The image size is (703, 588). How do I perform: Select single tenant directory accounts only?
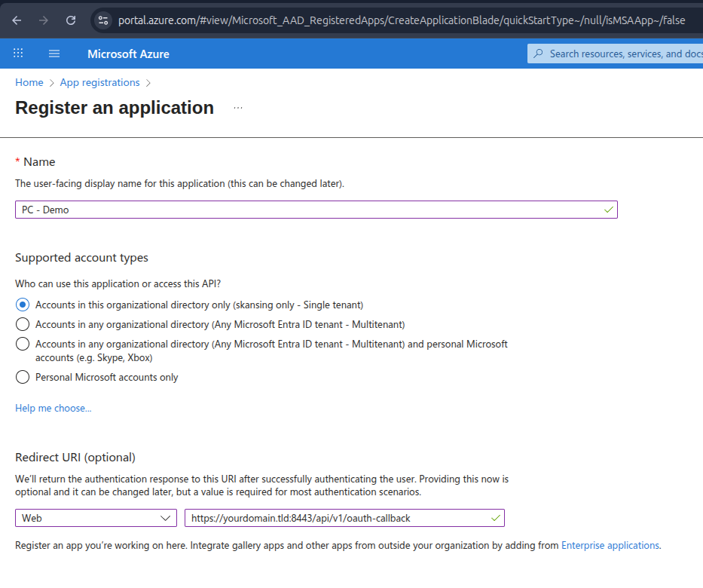(x=23, y=305)
